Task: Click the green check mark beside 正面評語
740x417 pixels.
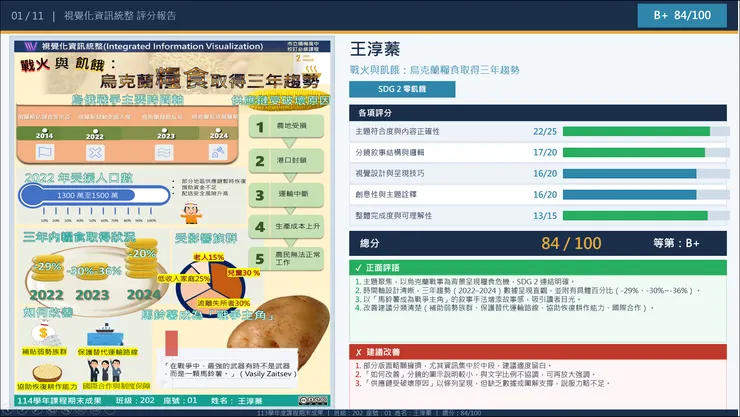Action: click(x=358, y=268)
